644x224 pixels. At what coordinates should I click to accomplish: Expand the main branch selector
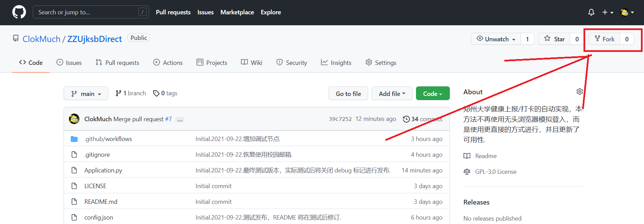tap(86, 93)
